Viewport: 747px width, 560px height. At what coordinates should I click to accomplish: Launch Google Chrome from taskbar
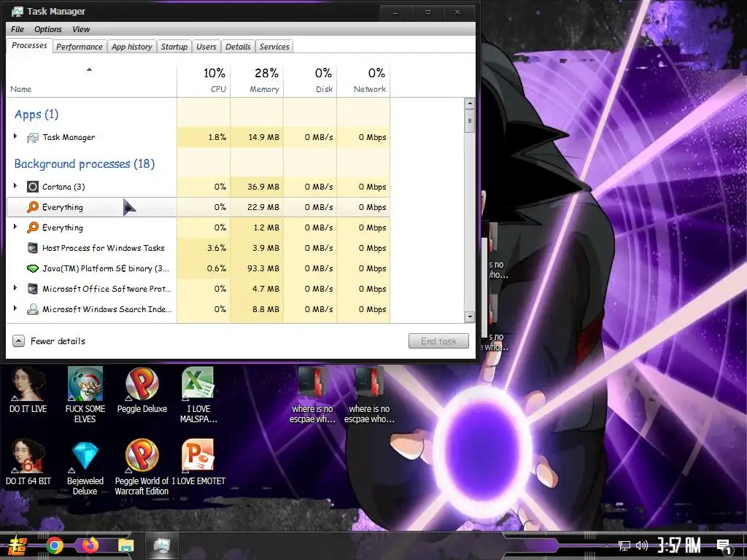55,545
